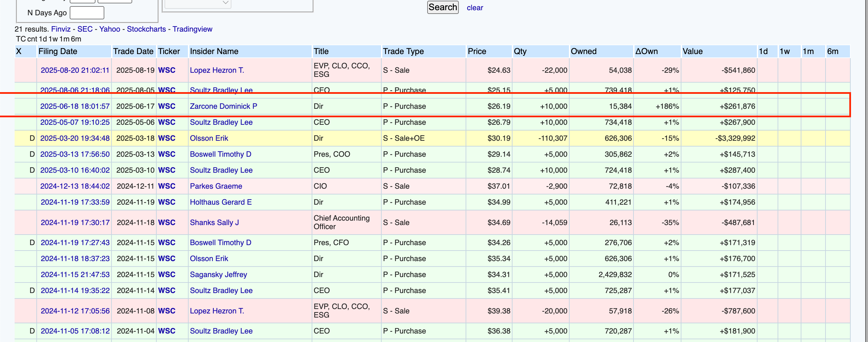Open filing dated 2025-08-20 21:02:11
The image size is (868, 342).
pos(75,70)
